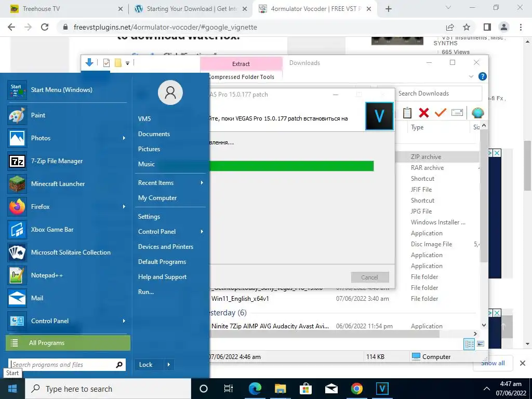
Task: Open Microsoft Solitaire Collection
Action: pos(66,252)
